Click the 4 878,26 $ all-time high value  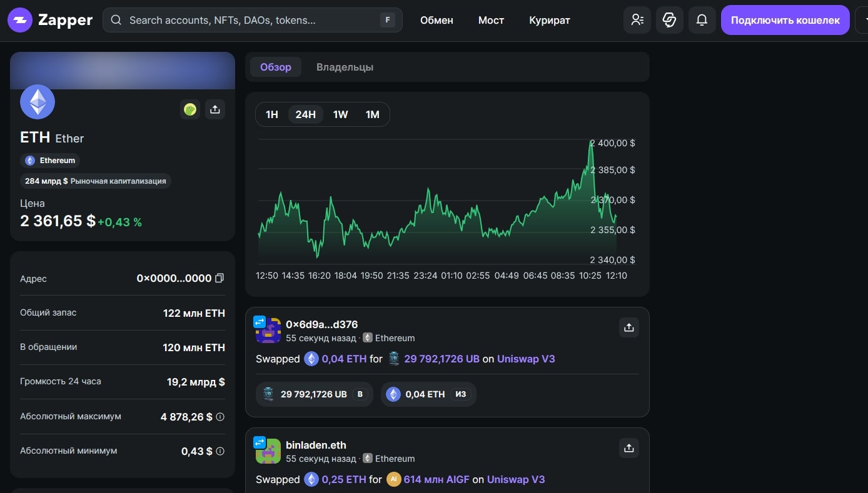coord(186,417)
